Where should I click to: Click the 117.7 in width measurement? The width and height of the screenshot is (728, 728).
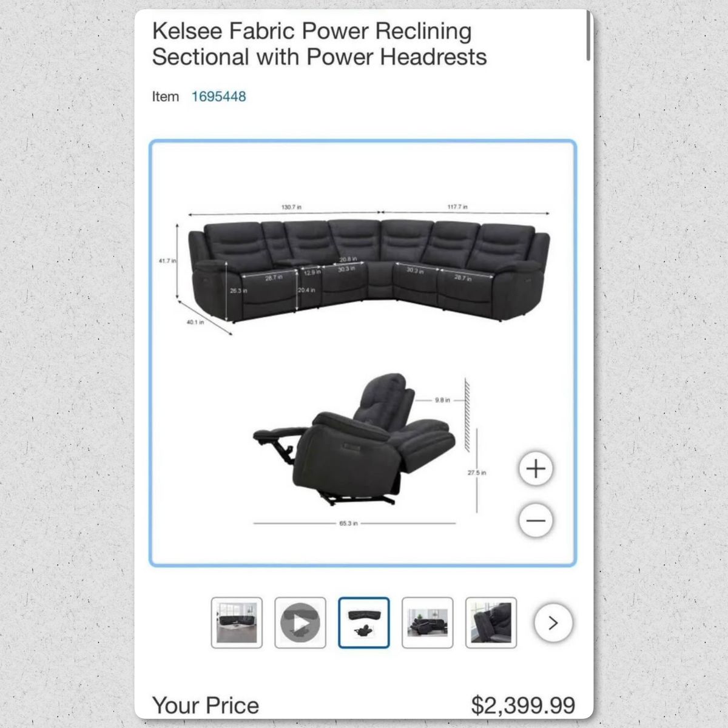coord(457,207)
